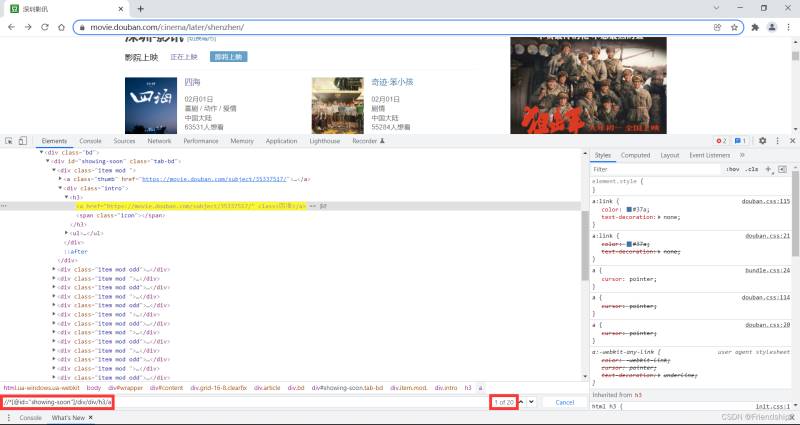The height and width of the screenshot is (425, 800).
Task: Open the Performance tab
Action: (x=201, y=141)
